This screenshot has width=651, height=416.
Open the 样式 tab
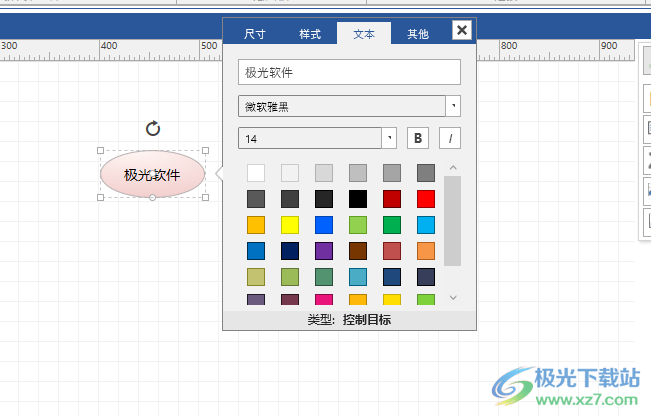tap(310, 34)
